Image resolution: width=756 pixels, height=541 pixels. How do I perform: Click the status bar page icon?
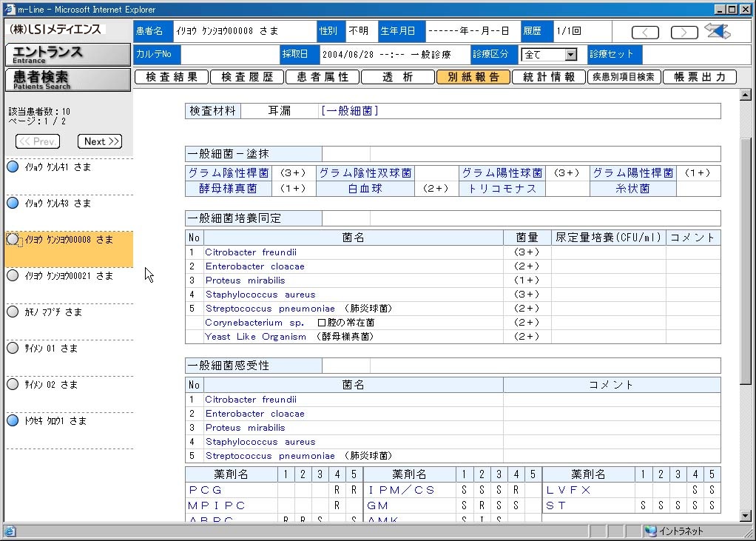[10, 531]
